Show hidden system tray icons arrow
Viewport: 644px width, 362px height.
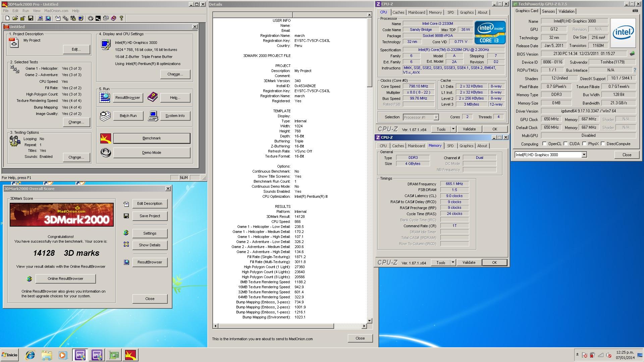pos(577,355)
